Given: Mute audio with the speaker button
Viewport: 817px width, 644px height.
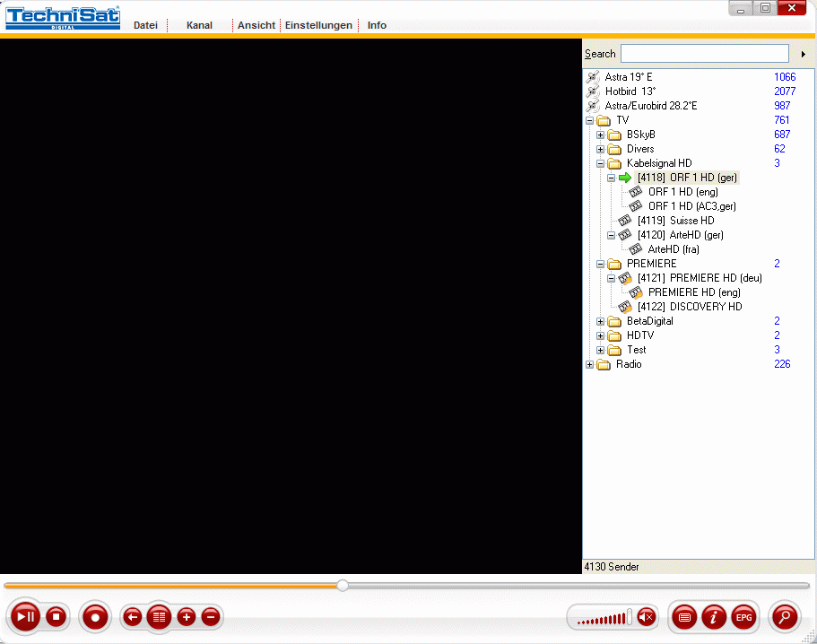Looking at the screenshot, I should click(x=647, y=617).
